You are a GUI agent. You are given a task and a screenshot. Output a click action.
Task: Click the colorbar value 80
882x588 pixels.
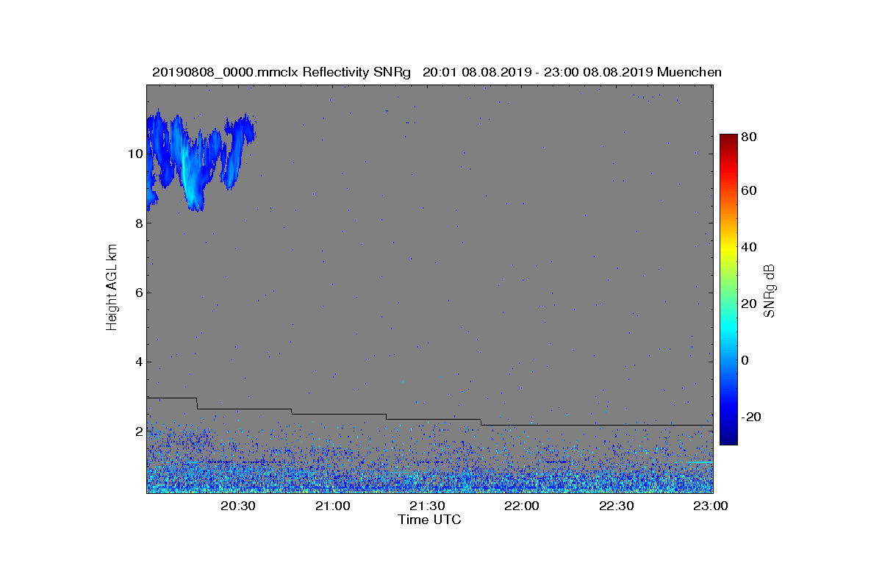[x=750, y=135]
